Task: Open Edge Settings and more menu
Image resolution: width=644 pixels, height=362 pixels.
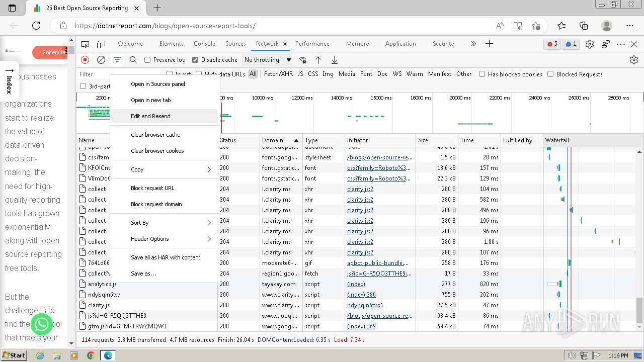Action: point(630,26)
